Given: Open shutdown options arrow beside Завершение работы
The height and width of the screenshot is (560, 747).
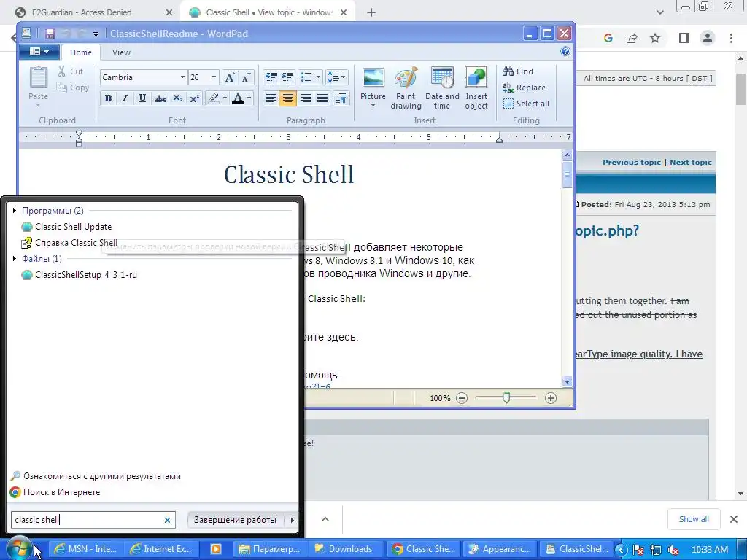Looking at the screenshot, I should [x=292, y=520].
